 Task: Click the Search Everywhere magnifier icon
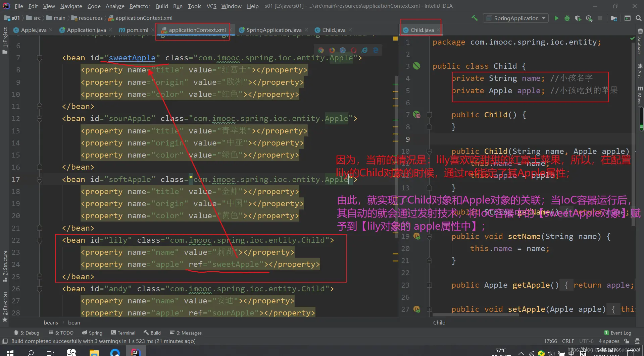[x=638, y=18]
